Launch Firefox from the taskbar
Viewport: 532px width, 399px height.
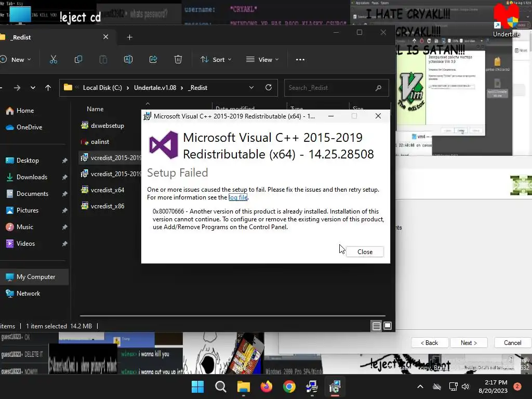pyautogui.click(x=267, y=387)
